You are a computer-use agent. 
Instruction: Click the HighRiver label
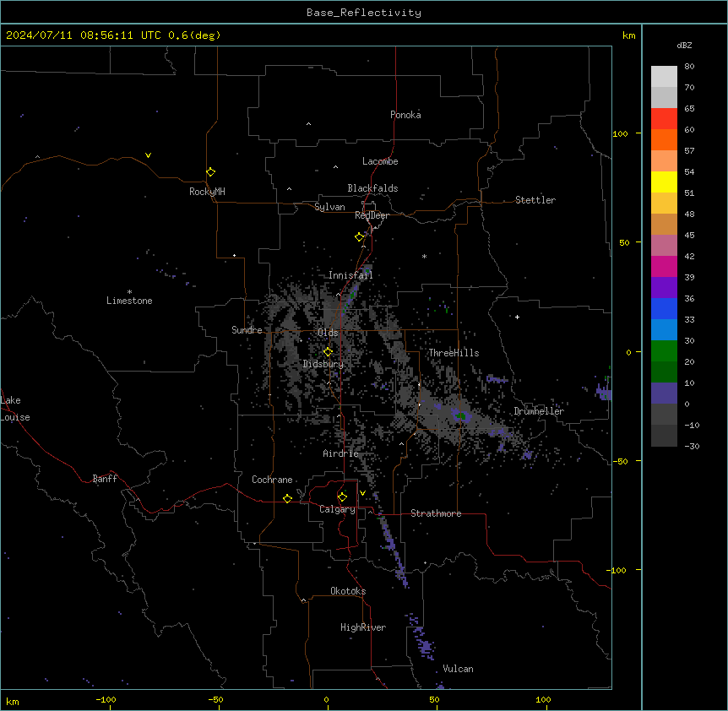coord(363,627)
